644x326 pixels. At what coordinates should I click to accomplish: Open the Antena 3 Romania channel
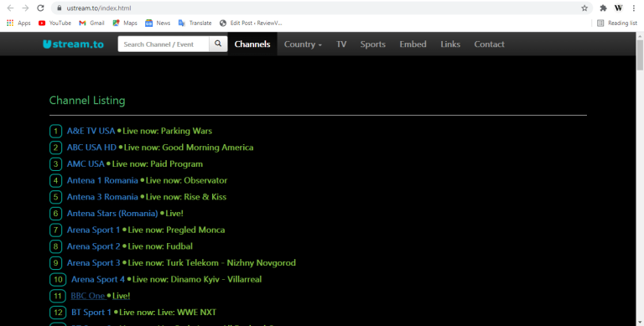pyautogui.click(x=102, y=197)
